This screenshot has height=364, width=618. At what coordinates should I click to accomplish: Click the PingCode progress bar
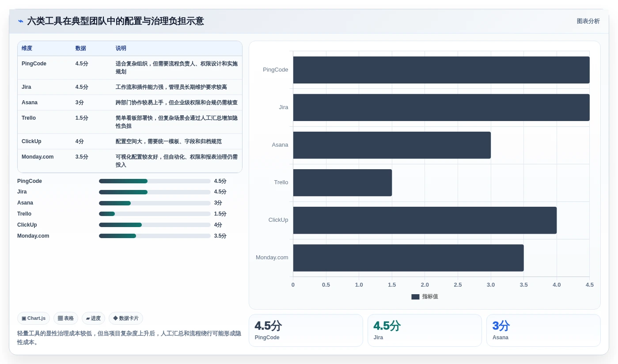(x=155, y=181)
